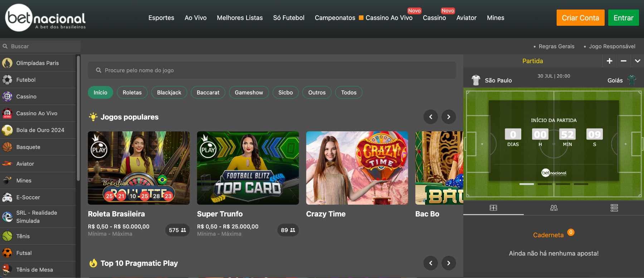
Task: Click the Aviator plane icon in sidebar
Action: point(7,164)
